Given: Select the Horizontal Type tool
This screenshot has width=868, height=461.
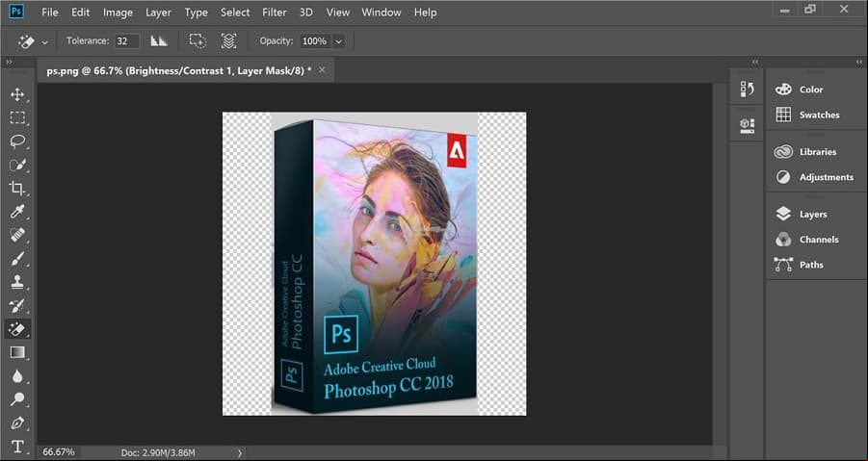Looking at the screenshot, I should pyautogui.click(x=17, y=446).
